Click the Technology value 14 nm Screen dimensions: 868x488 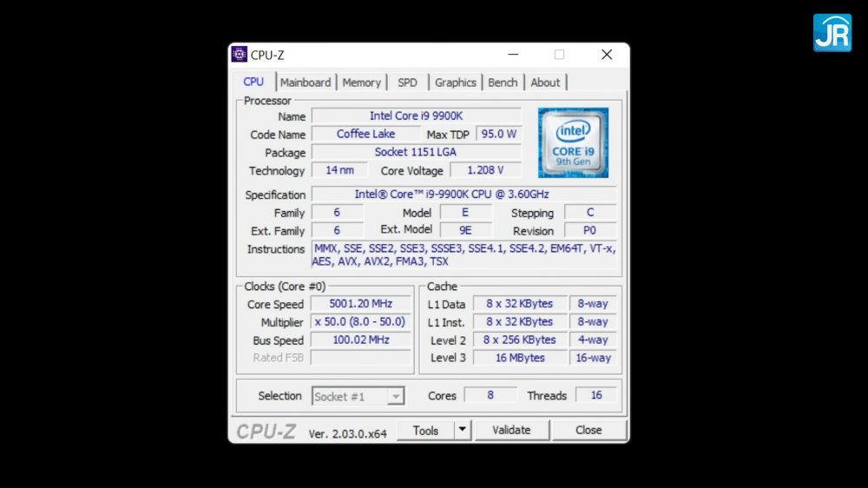point(339,170)
